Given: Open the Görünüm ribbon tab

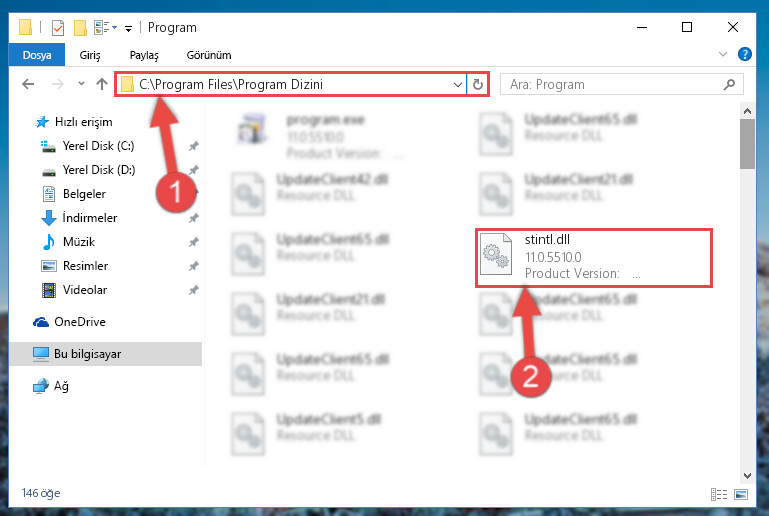Looking at the screenshot, I should pyautogui.click(x=209, y=55).
